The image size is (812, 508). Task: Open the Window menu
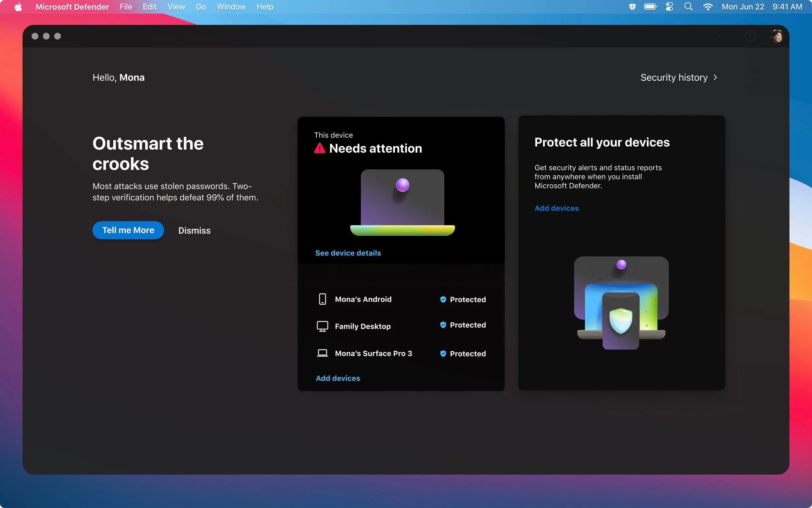click(x=231, y=7)
